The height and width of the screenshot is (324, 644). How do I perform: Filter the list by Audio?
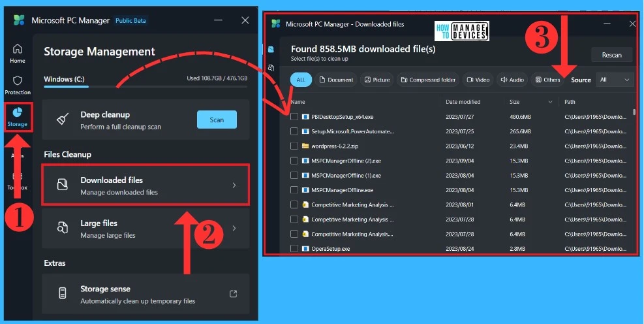pos(512,80)
